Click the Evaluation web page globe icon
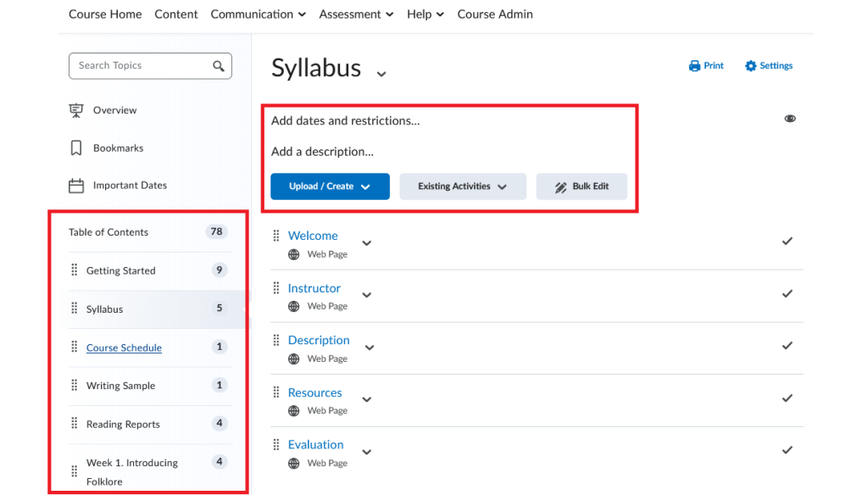Screen dimensions: 868x495 click(x=294, y=464)
